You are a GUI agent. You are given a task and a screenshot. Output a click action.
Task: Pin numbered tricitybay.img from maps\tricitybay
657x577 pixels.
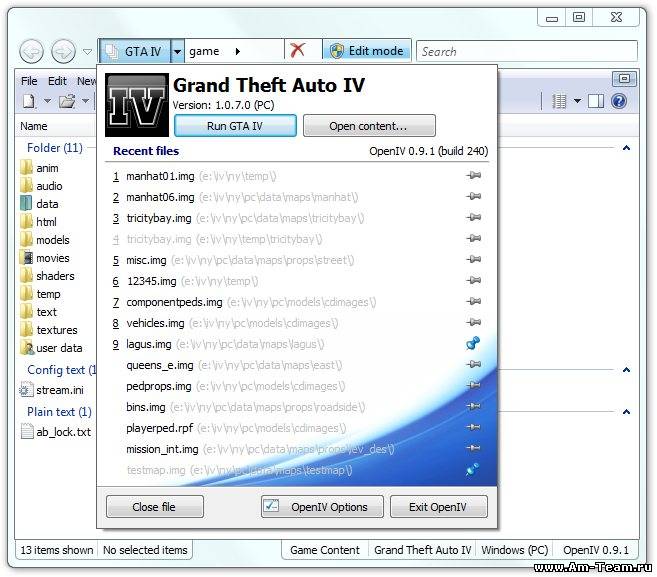[x=473, y=217]
